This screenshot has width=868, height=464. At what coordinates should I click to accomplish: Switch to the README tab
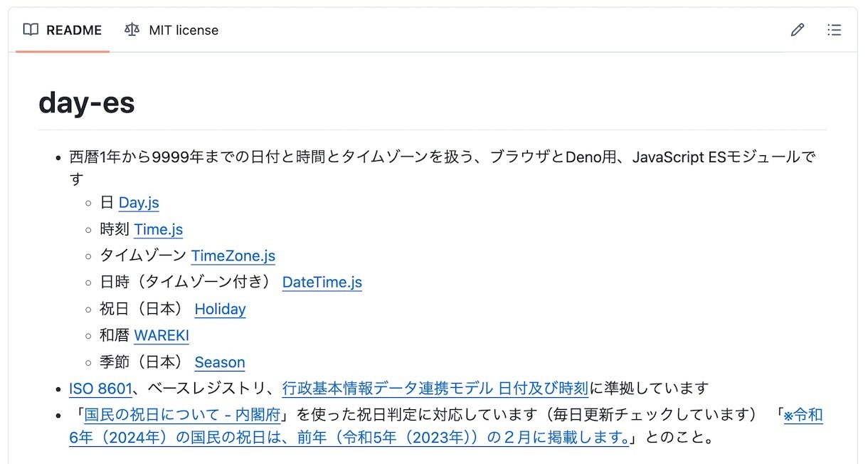[73, 30]
